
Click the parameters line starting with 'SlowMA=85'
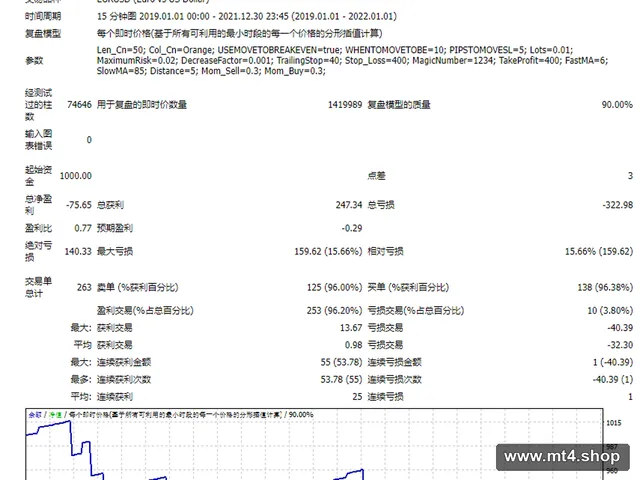211,71
